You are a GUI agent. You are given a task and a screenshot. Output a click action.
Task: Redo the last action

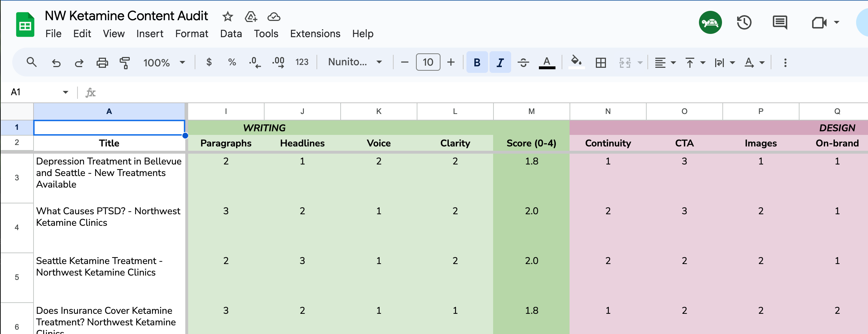point(79,63)
